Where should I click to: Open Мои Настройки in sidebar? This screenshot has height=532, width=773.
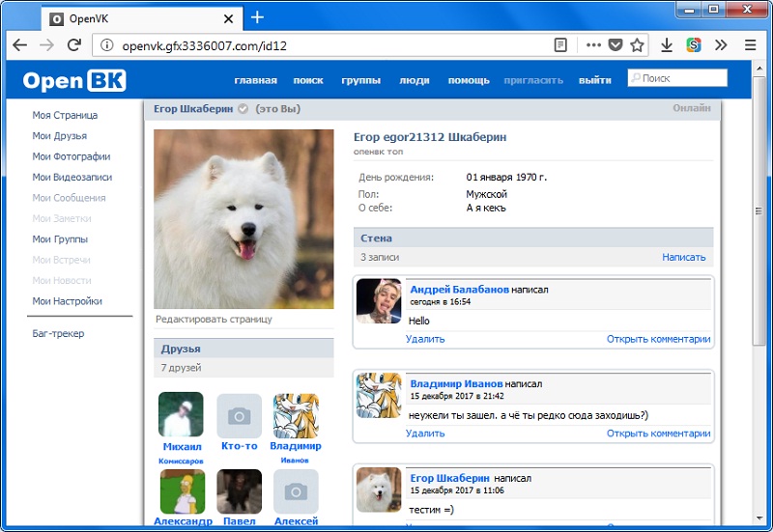click(x=67, y=301)
